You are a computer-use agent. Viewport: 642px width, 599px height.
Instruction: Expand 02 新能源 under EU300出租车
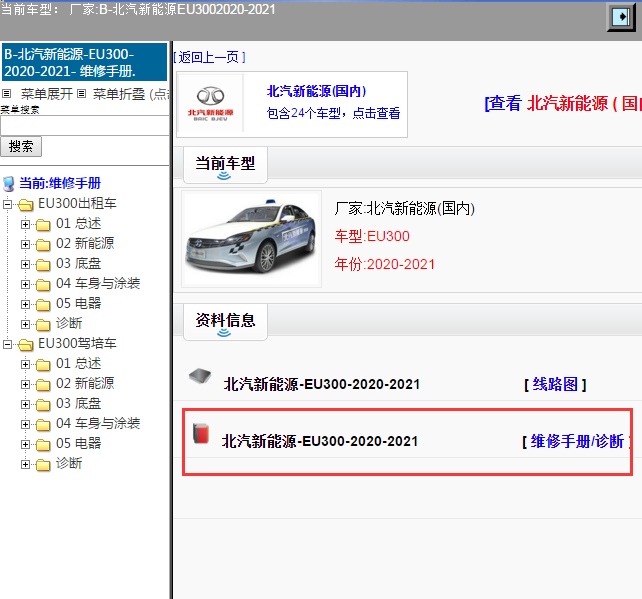[25, 244]
